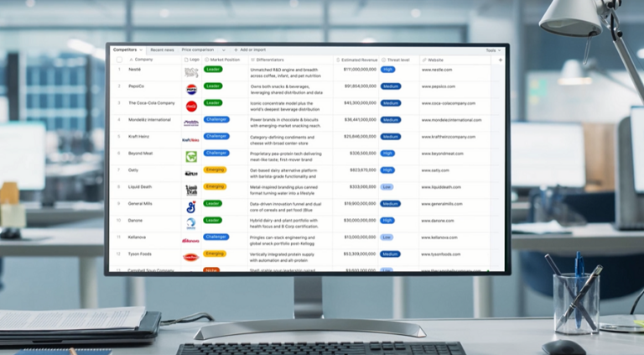Click the Coca-Cola logo icon

[191, 106]
